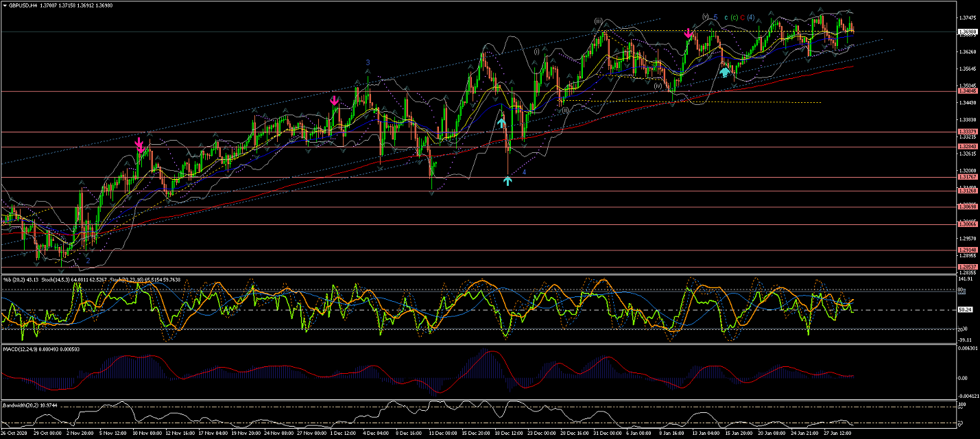Click the 13 Jan 04:00 time label
Image resolution: width=980 pixels, height=439 pixels.
coord(707,434)
